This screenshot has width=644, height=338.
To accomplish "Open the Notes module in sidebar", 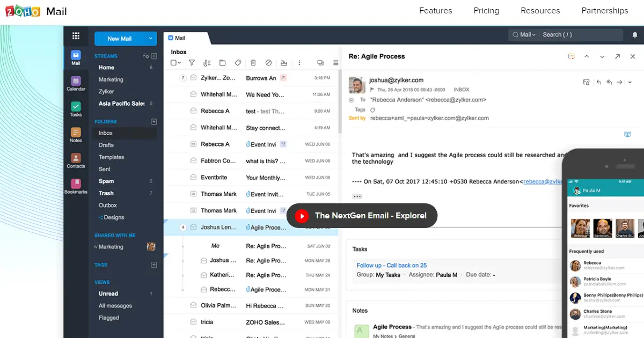I will click(76, 135).
